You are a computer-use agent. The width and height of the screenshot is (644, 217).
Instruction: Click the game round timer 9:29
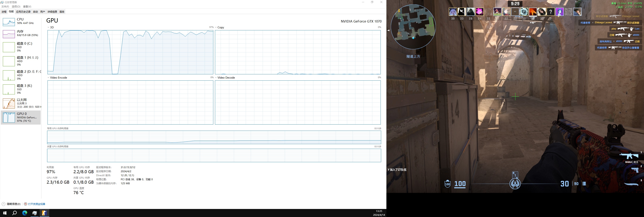515,4
